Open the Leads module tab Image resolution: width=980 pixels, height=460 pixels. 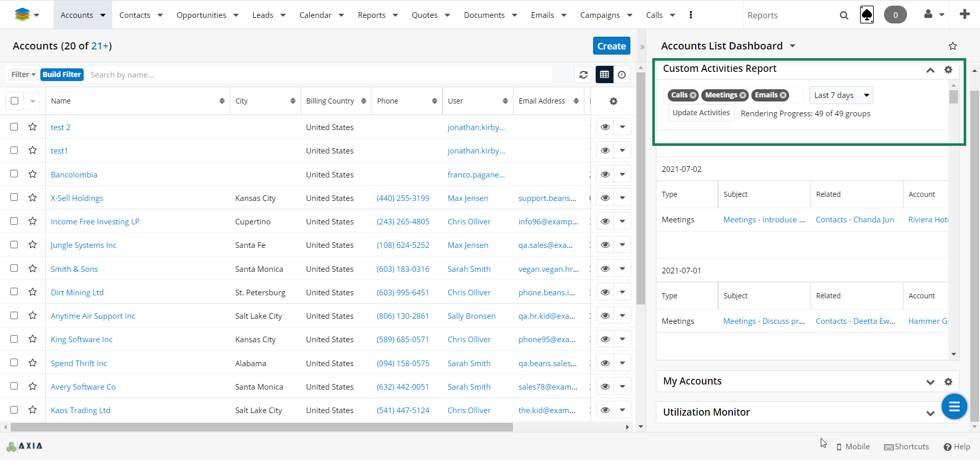(x=263, y=15)
